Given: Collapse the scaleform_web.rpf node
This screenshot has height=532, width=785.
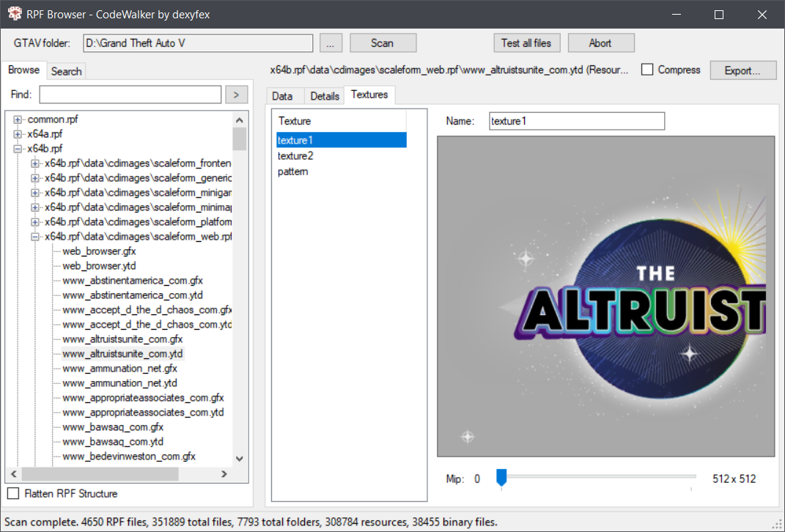Looking at the screenshot, I should pyautogui.click(x=35, y=237).
